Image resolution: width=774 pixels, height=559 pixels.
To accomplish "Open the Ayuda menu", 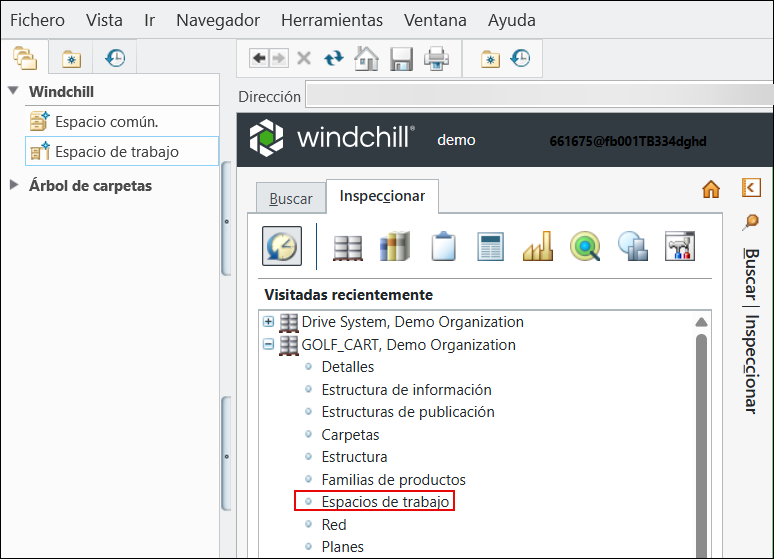I will pos(511,20).
